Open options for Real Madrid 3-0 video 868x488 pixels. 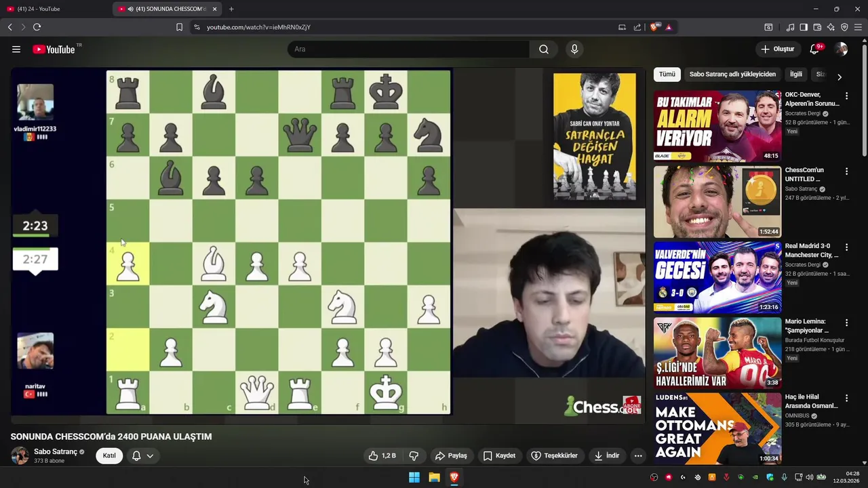(846, 247)
